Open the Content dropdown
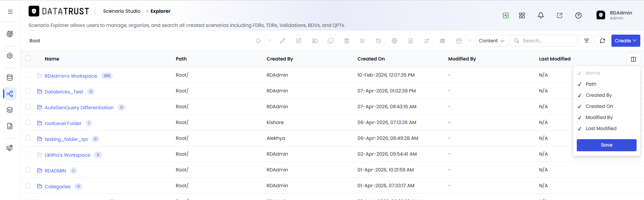The image size is (644, 200). [x=492, y=41]
